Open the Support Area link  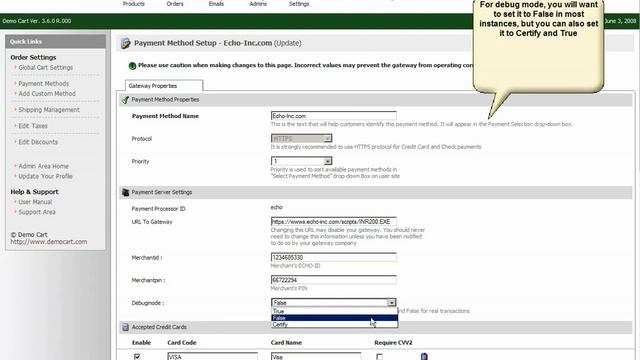[37, 212]
